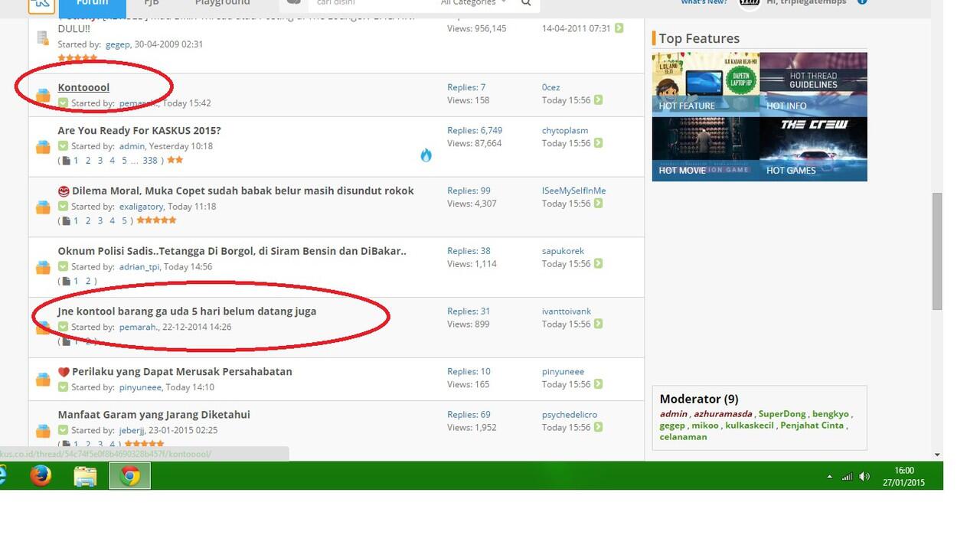Click green check icon before exaligatory starter line
Viewport: 980px width, 551px height.
click(x=63, y=207)
